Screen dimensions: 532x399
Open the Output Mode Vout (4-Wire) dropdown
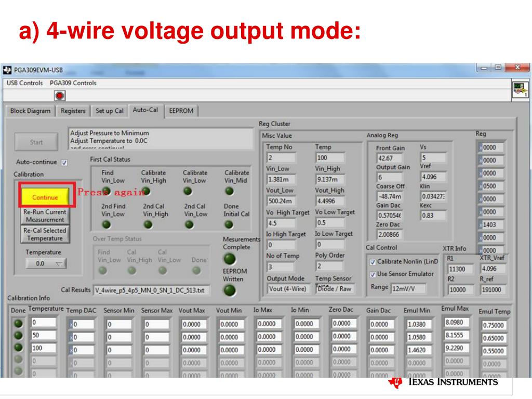pos(288,289)
